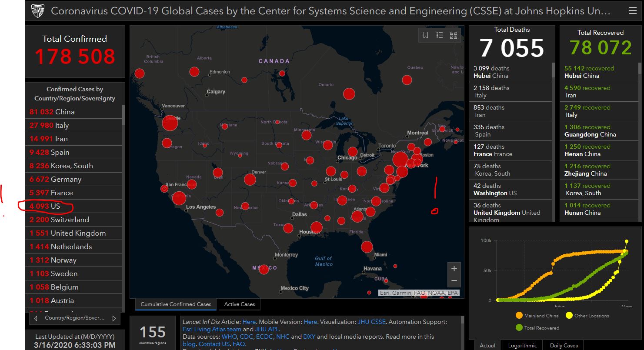Switch to the Logarithmic chart tab

coord(522,346)
